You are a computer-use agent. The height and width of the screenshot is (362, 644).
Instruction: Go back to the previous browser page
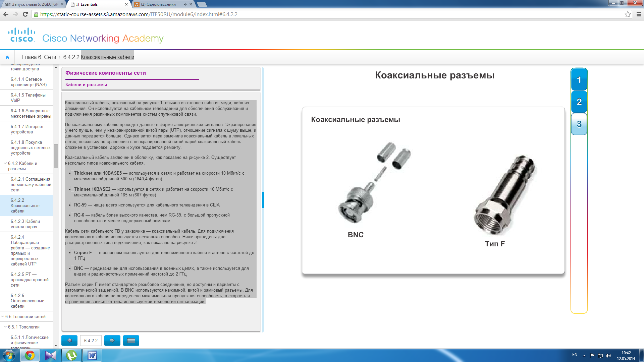pyautogui.click(x=6, y=14)
